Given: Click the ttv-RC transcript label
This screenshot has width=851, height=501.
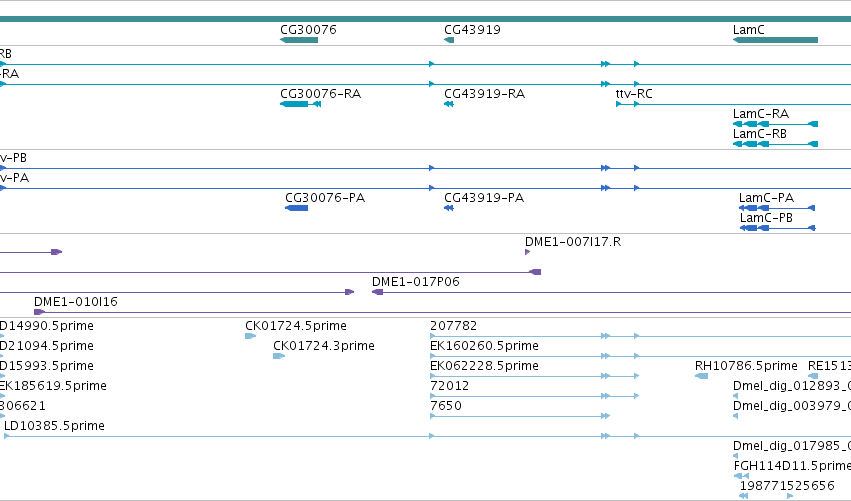Looking at the screenshot, I should (634, 94).
